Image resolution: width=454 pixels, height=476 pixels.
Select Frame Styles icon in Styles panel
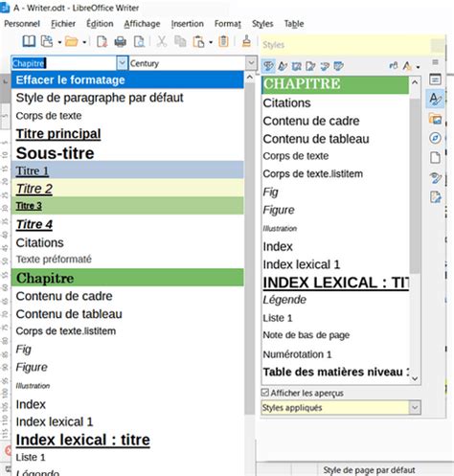pyautogui.click(x=297, y=66)
